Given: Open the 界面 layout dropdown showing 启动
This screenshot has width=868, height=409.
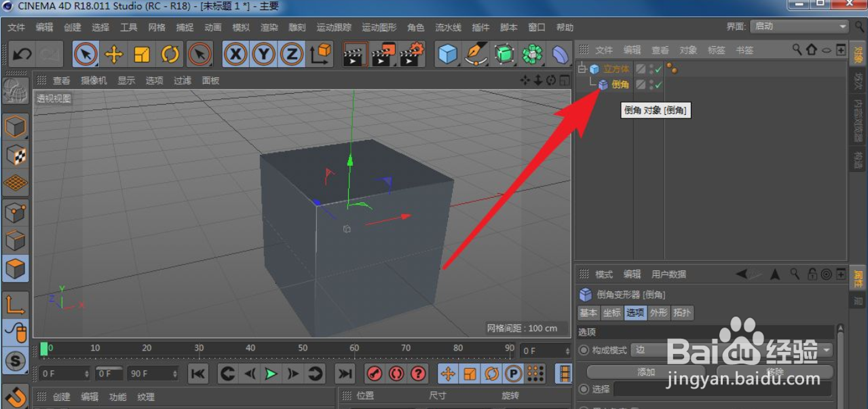Looking at the screenshot, I should click(x=799, y=26).
